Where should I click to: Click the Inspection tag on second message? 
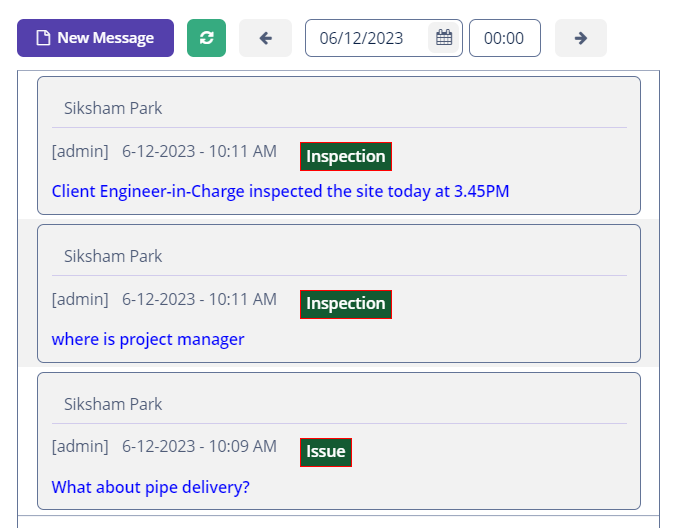point(345,304)
